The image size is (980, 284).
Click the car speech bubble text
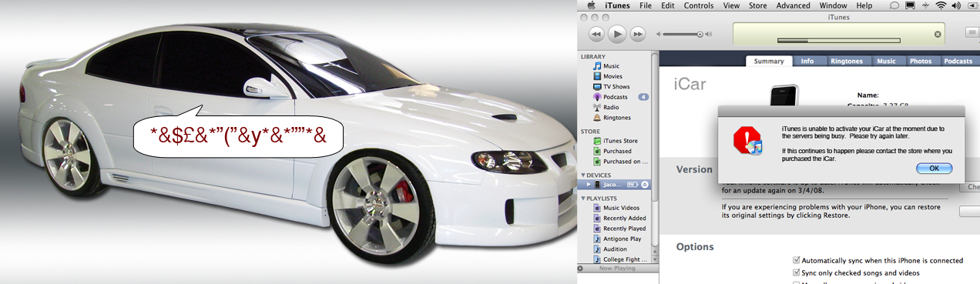[x=237, y=138]
